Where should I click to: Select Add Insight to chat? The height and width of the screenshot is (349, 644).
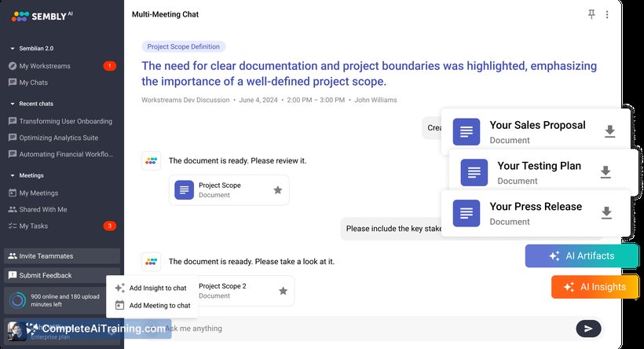point(152,288)
